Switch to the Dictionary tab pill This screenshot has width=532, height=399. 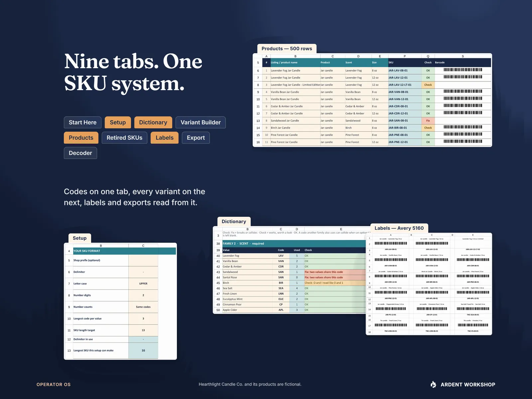tap(153, 122)
